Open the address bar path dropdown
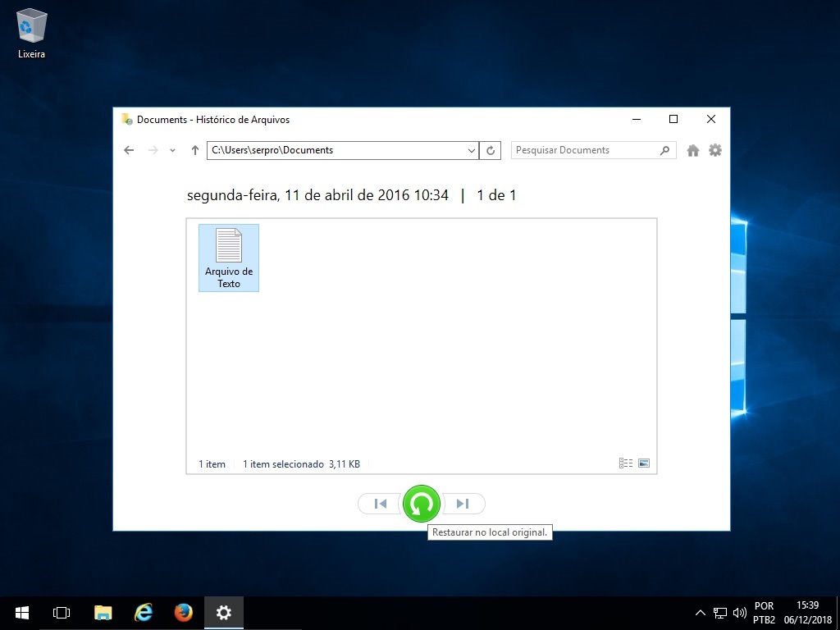This screenshot has width=840, height=630. pyautogui.click(x=471, y=151)
